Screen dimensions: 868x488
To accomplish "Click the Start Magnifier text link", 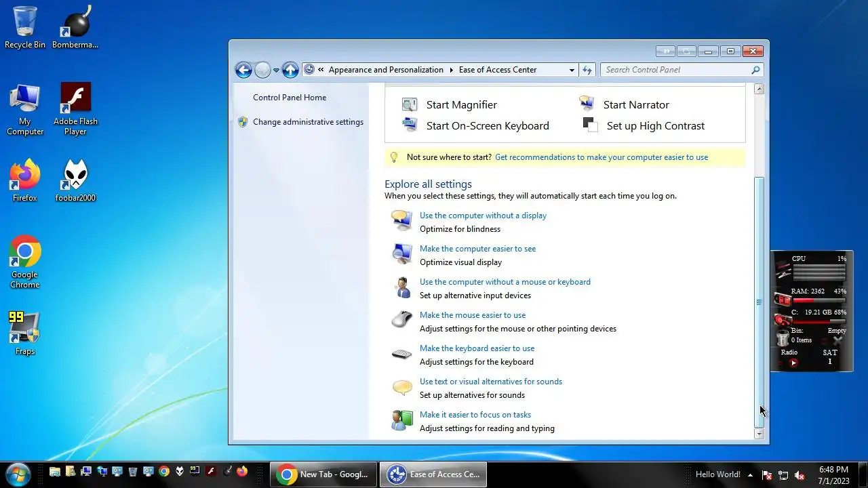I will [x=462, y=105].
